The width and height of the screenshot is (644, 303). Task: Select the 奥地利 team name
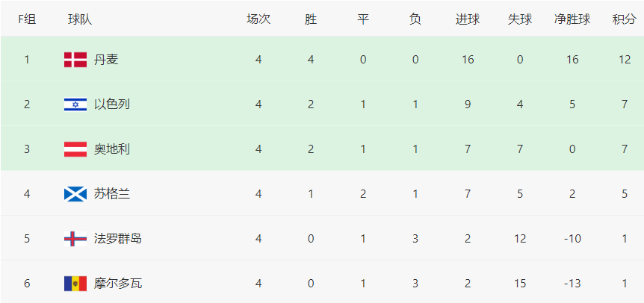pos(112,149)
